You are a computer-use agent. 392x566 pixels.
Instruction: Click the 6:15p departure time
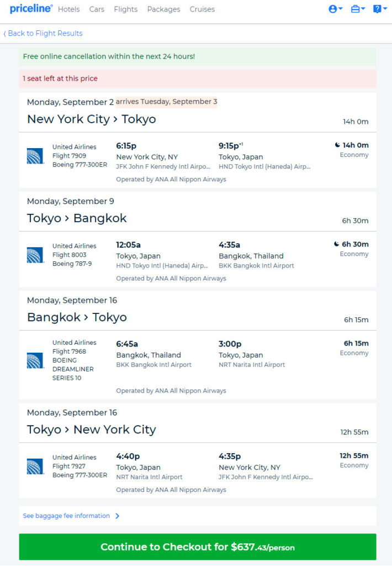pyautogui.click(x=126, y=146)
